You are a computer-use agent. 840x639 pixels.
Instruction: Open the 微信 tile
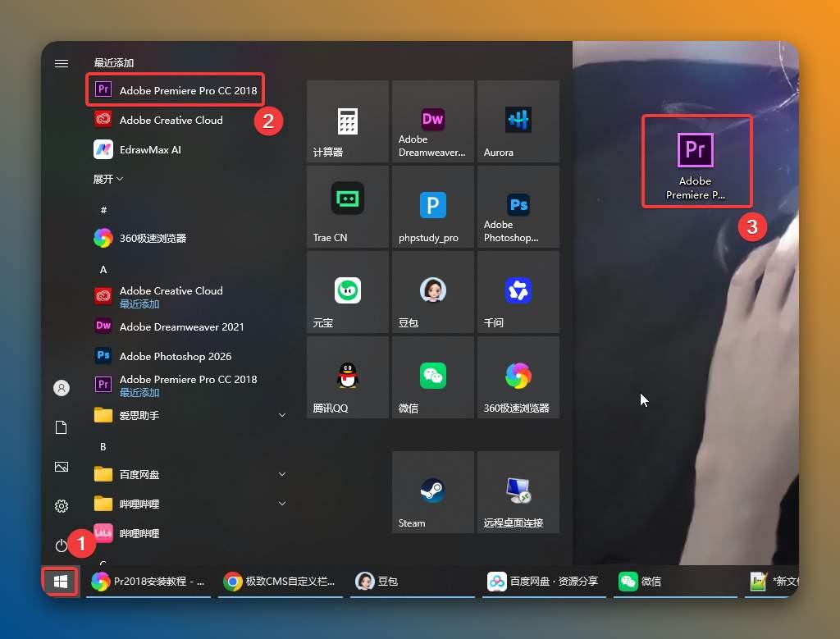(433, 377)
